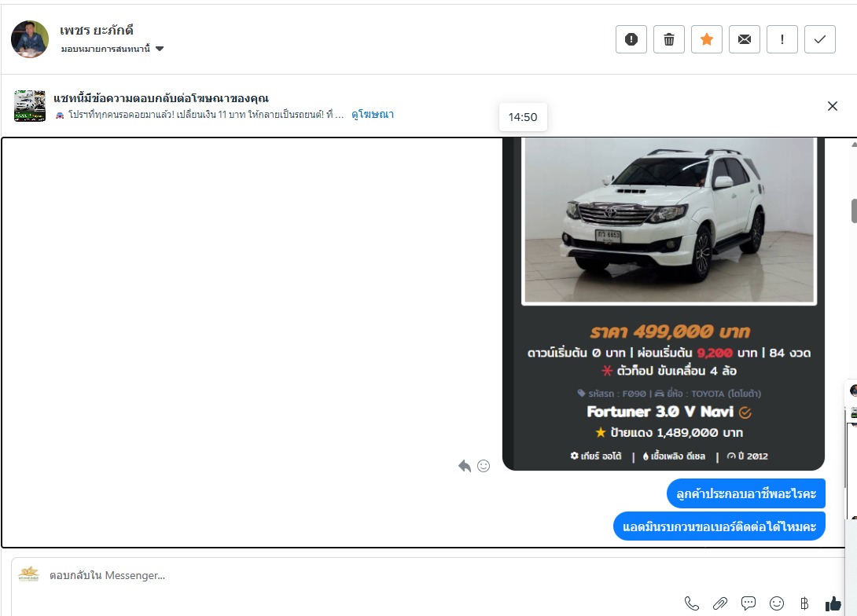Flag the conversation with the exclamation mark button
Image resolution: width=857 pixels, height=616 pixels.
click(x=782, y=39)
